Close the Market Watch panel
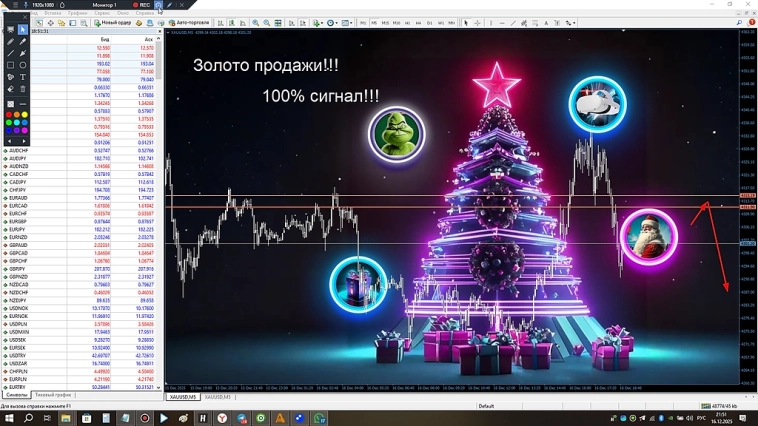The height and width of the screenshot is (426, 758). (160, 31)
